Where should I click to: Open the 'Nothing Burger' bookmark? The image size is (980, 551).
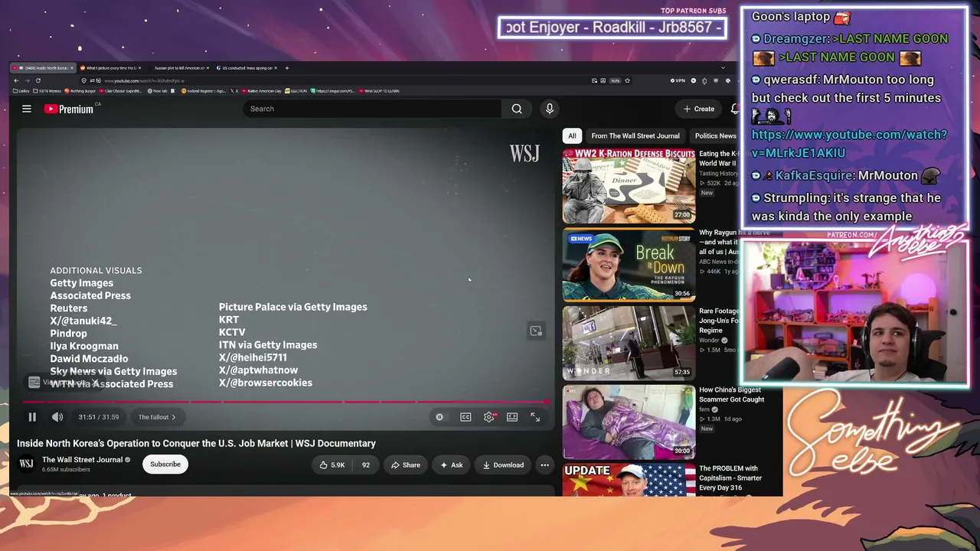(x=80, y=91)
